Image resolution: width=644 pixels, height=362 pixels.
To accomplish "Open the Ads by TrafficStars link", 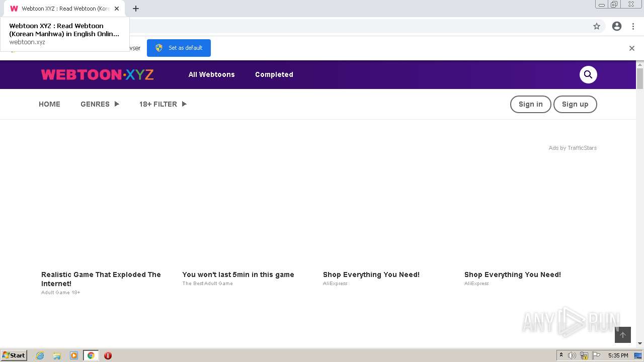I will click(573, 148).
